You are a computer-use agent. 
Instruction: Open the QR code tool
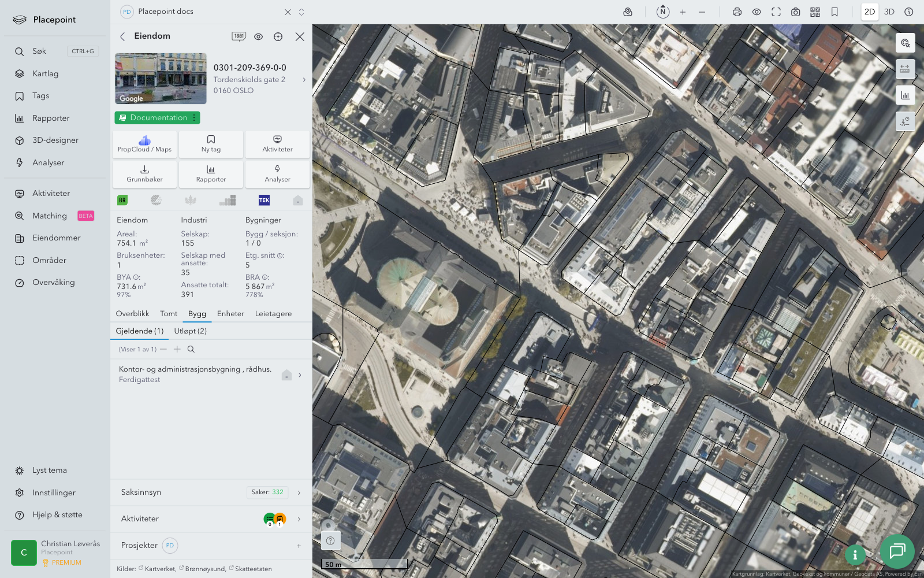click(815, 12)
